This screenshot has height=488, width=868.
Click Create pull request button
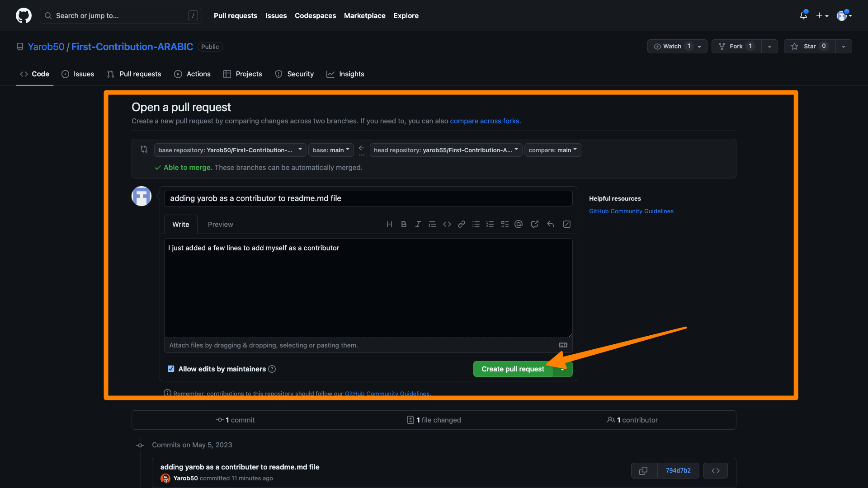513,369
